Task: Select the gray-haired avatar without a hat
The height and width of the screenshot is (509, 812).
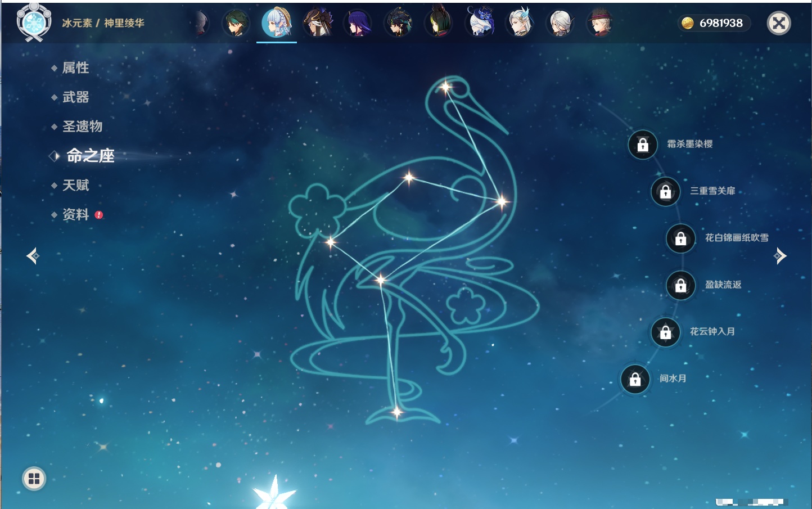Action: [x=560, y=23]
